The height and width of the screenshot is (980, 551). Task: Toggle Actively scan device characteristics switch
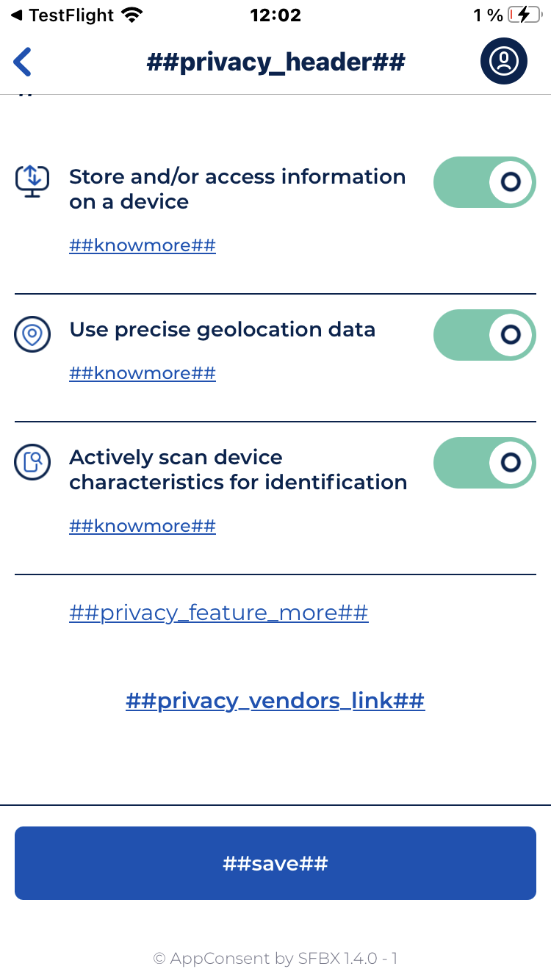[x=484, y=463]
